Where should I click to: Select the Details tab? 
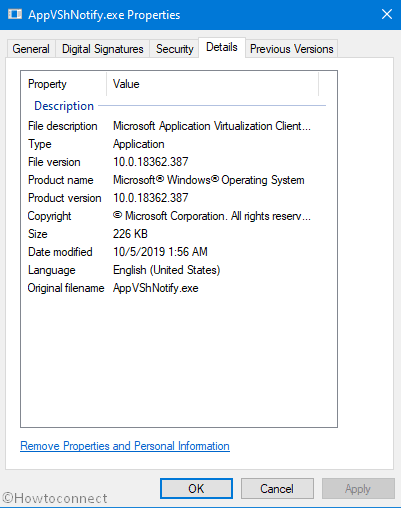[x=222, y=47]
